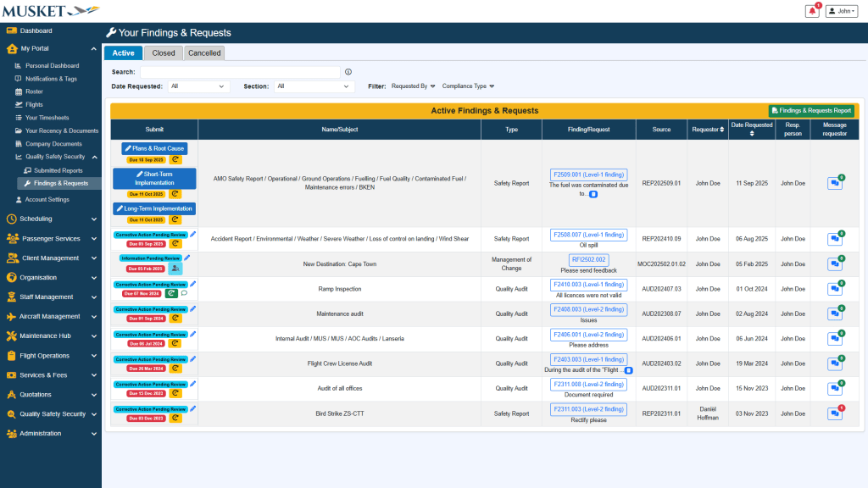This screenshot has height=488, width=868.
Task: Expand the Compliance Type filter
Action: pyautogui.click(x=468, y=86)
